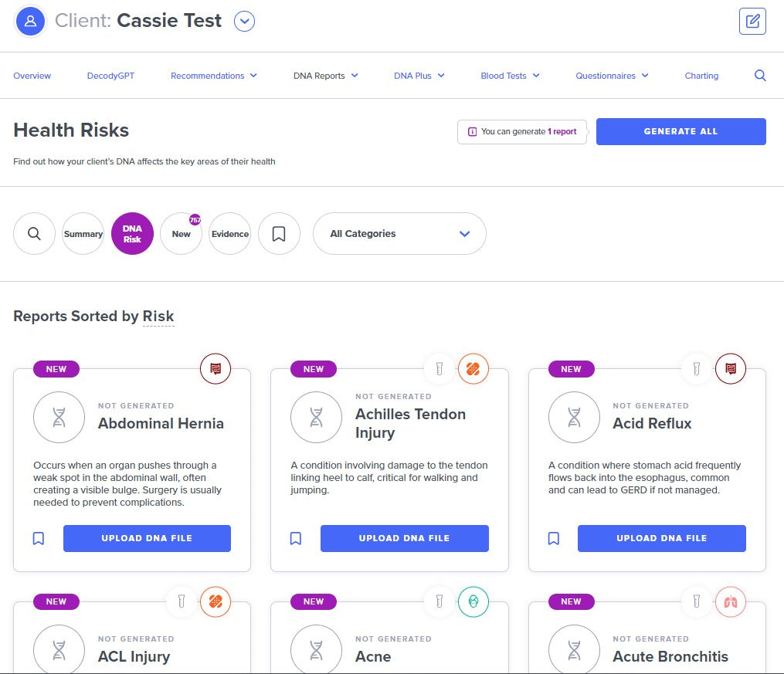Viewport: 784px width, 674px height.
Task: Click the client avatar icon beside Cassie Test
Action: click(x=30, y=21)
